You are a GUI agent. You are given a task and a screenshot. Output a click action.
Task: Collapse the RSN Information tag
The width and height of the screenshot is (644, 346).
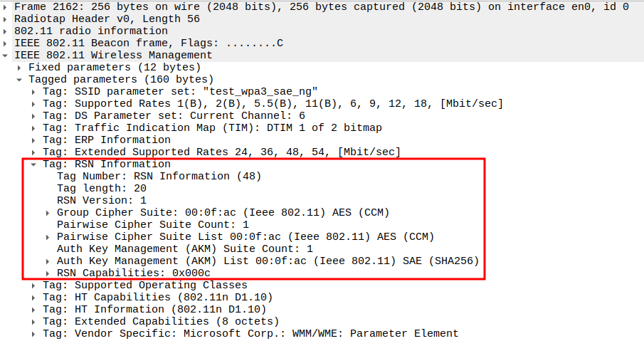[x=34, y=164]
